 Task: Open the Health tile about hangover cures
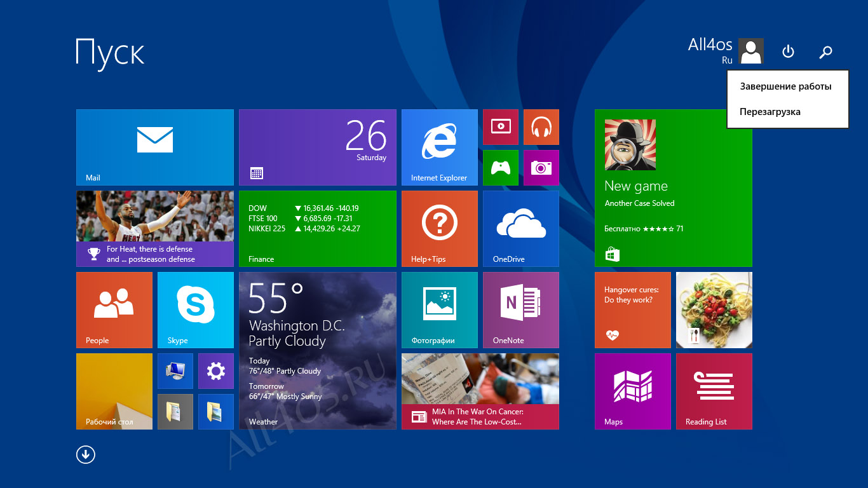point(633,310)
